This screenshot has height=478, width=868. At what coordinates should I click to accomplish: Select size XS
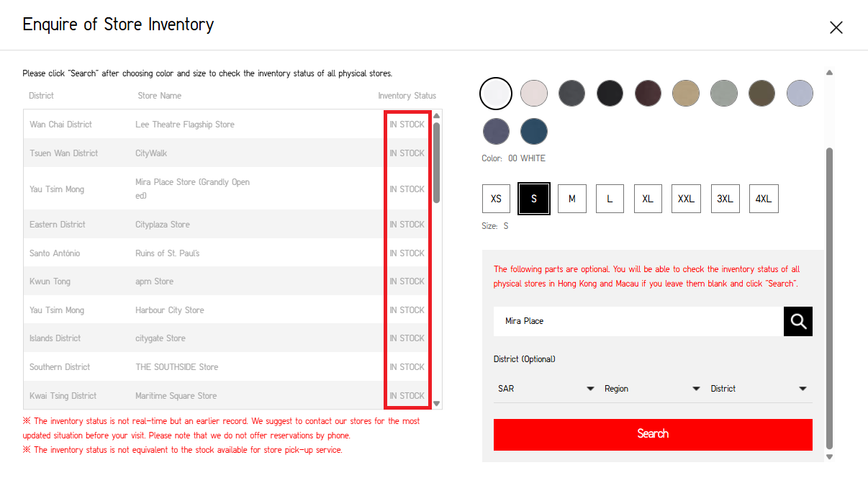496,199
